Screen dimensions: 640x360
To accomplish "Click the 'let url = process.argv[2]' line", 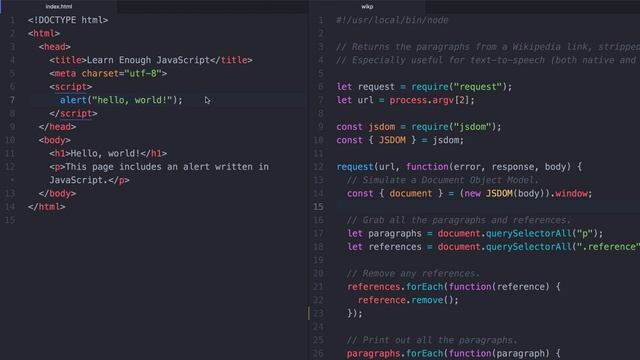I will 405,100.
